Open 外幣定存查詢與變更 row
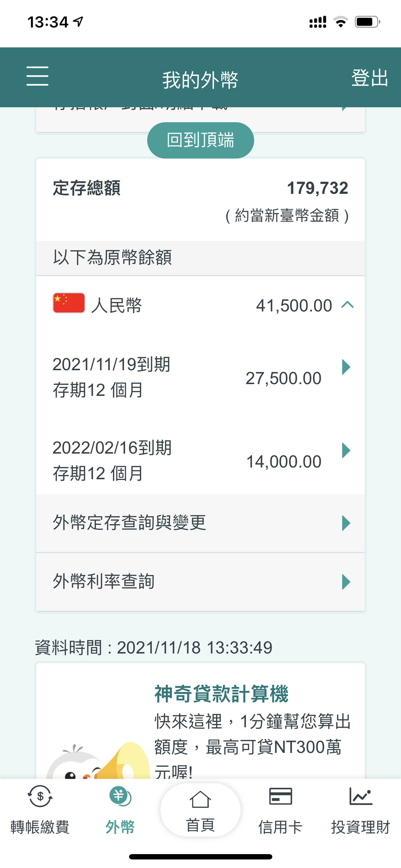The height and width of the screenshot is (868, 401). click(x=129, y=523)
